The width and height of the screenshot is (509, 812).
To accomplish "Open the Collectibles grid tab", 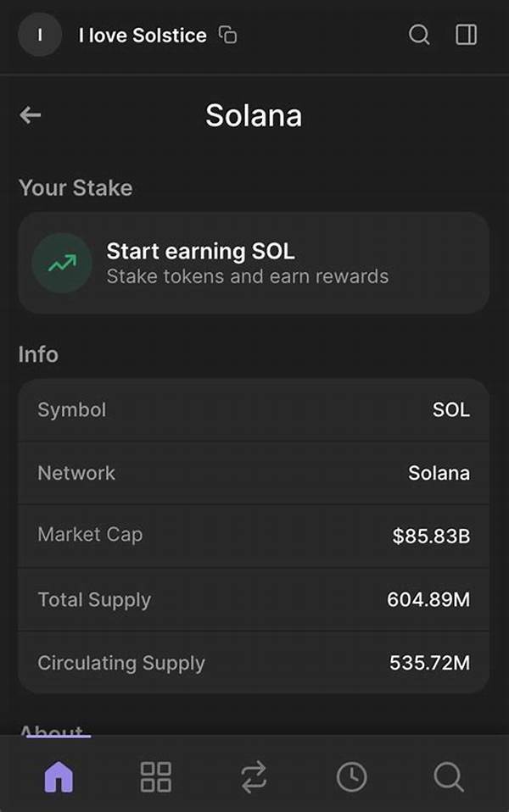I will [155, 776].
